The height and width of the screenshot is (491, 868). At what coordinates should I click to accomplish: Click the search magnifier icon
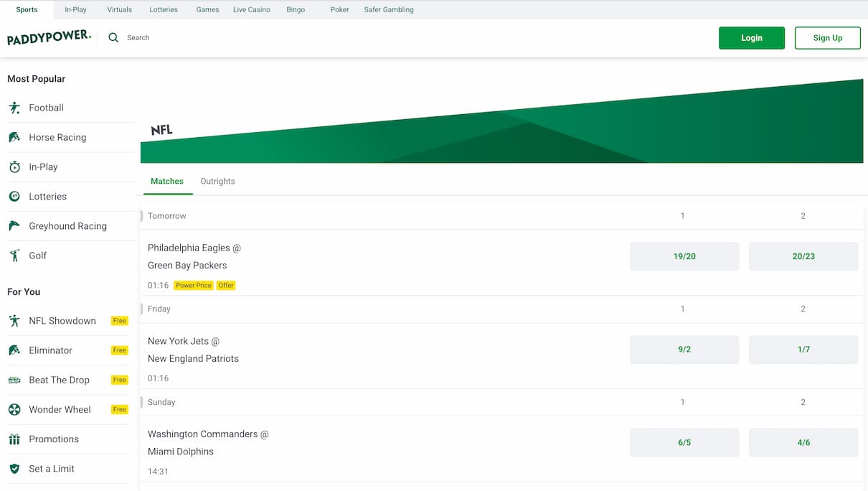[113, 37]
